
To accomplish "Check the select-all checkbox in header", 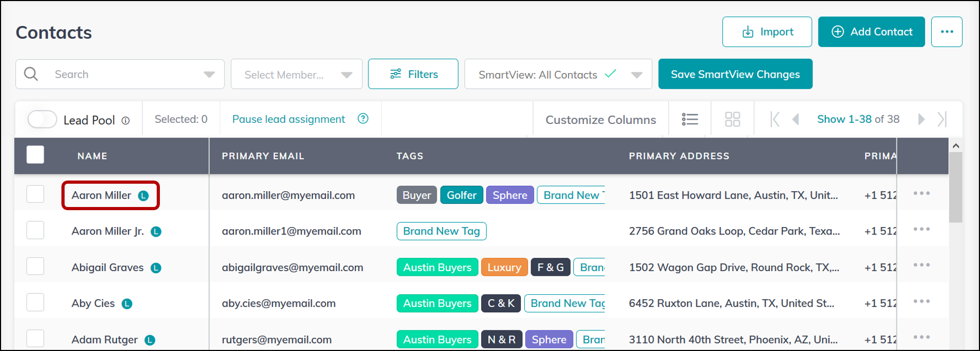I will (x=35, y=155).
